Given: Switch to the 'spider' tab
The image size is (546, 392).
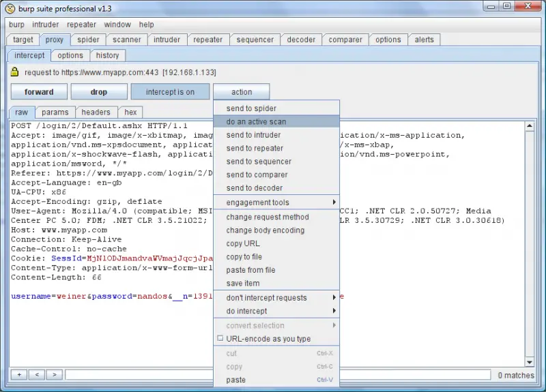Looking at the screenshot, I should coord(88,40).
